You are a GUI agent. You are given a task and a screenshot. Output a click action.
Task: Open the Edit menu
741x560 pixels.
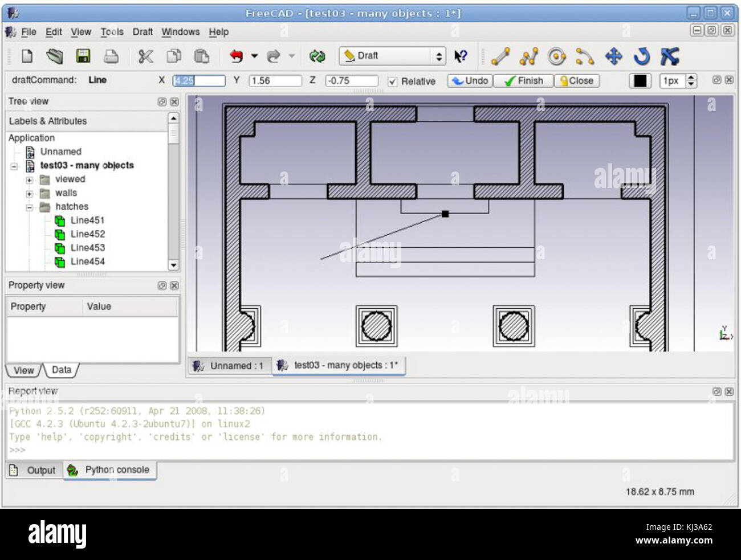click(54, 32)
